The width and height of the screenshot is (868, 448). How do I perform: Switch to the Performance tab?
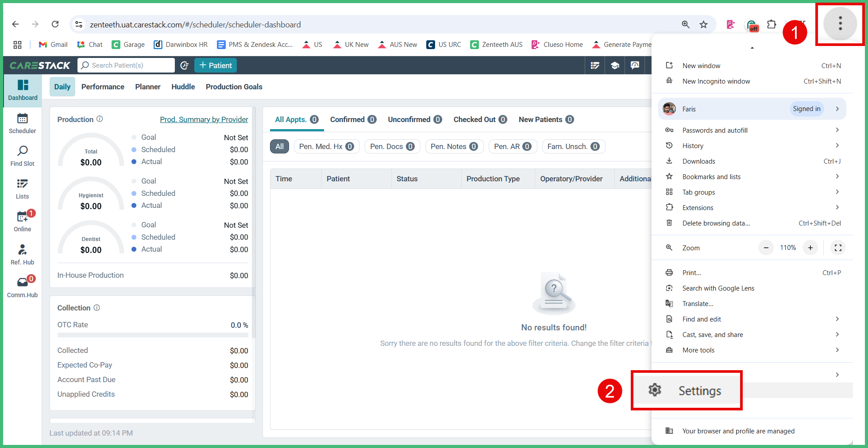point(103,87)
